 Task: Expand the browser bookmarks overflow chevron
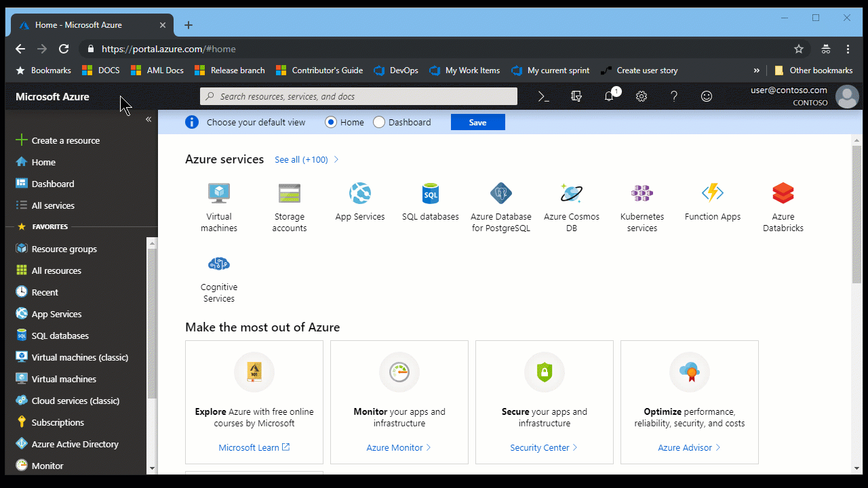(x=757, y=70)
